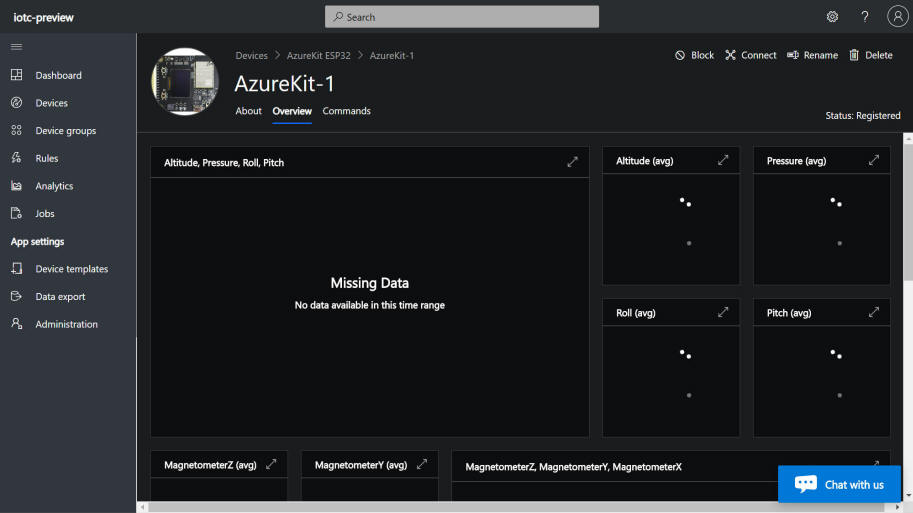Open the Administration menu item
The image size is (913, 513).
click(66, 324)
